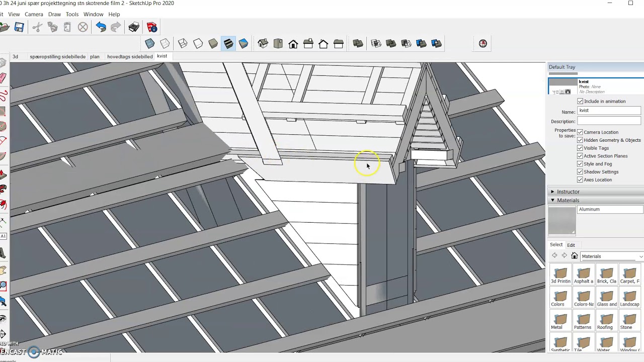Toggle Active Section Planes checkbox
Screen dimensions: 644x362
[x=580, y=156]
